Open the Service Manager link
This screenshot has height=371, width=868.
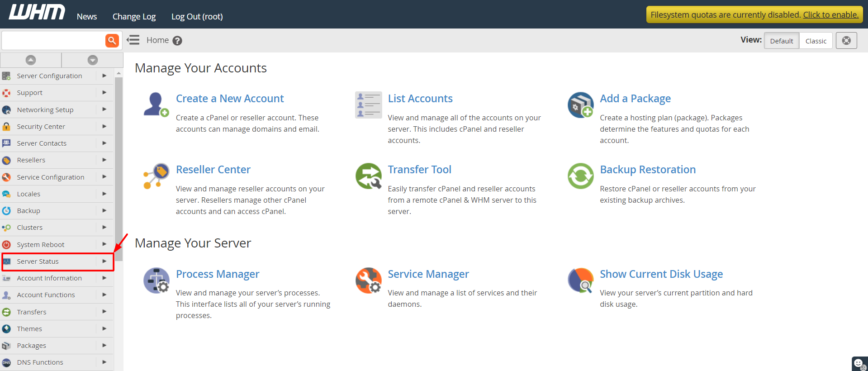pos(428,274)
